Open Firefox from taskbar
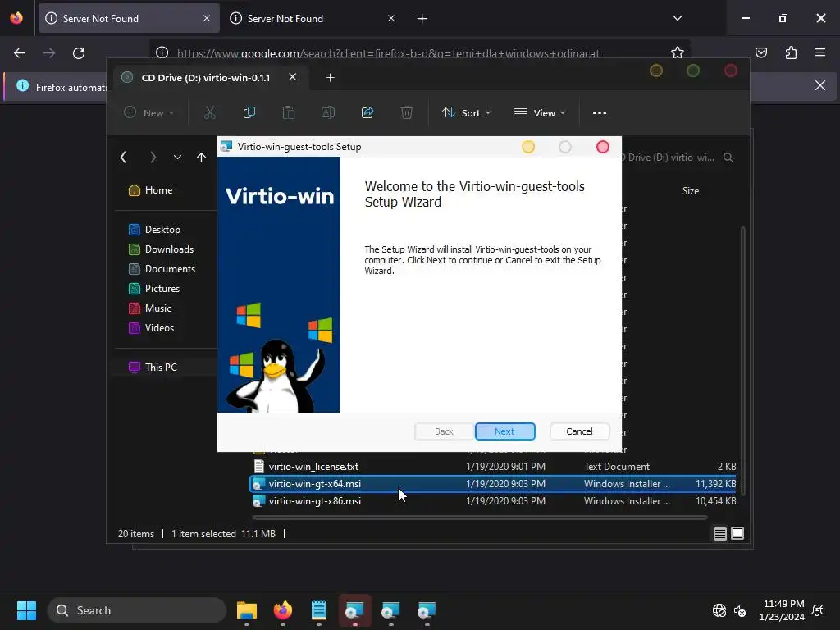The image size is (840, 630). [283, 610]
